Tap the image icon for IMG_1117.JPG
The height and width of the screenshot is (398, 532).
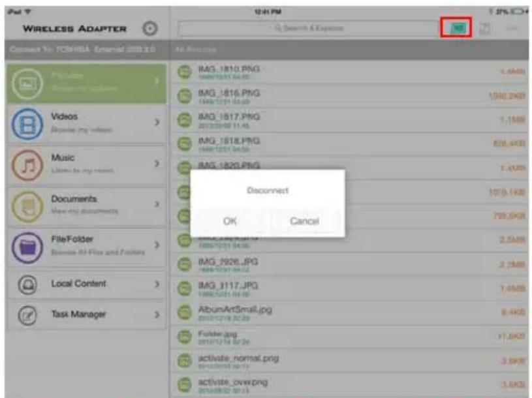point(185,288)
